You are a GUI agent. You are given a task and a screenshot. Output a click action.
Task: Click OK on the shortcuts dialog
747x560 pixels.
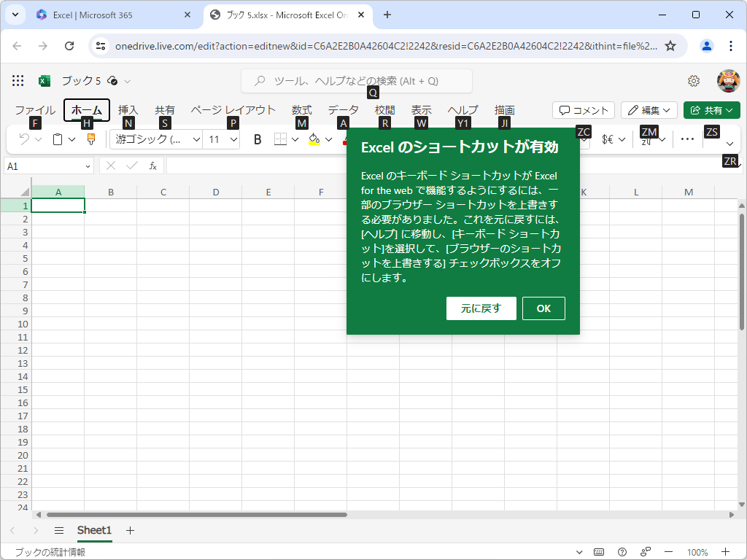click(543, 308)
